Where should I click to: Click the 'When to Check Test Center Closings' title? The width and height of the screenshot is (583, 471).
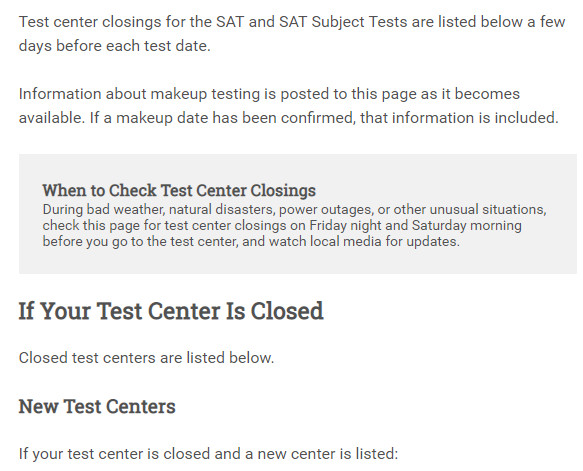click(179, 190)
